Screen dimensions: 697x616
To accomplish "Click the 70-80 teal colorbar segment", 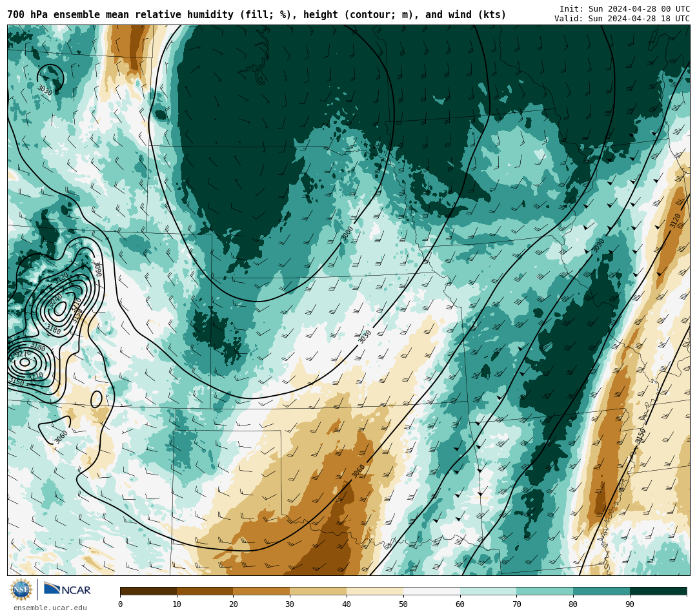I will (x=545, y=591).
